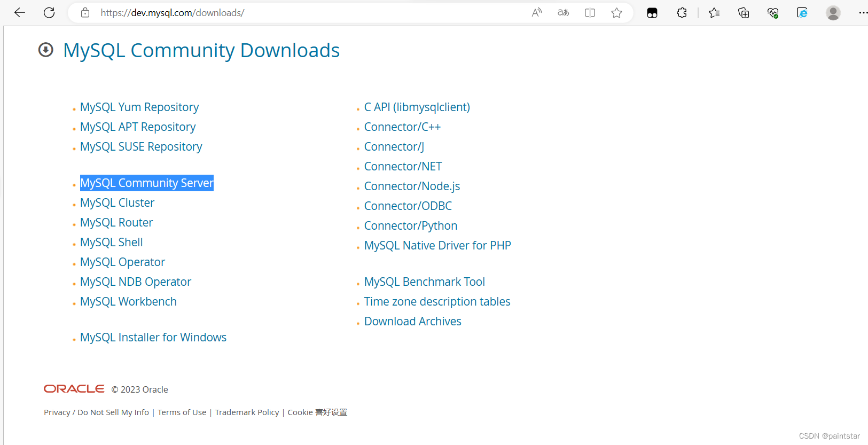Image resolution: width=868 pixels, height=445 pixels.
Task: View site information lock icon
Action: tap(85, 12)
